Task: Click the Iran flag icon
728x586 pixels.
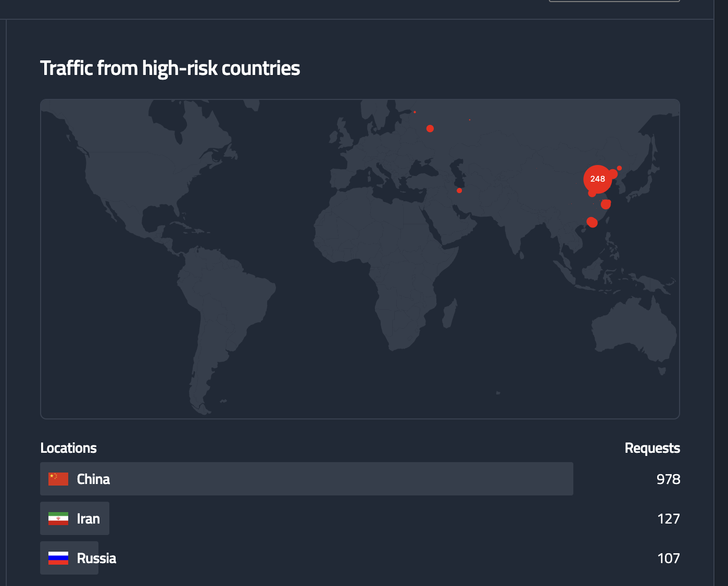Action: click(x=58, y=518)
